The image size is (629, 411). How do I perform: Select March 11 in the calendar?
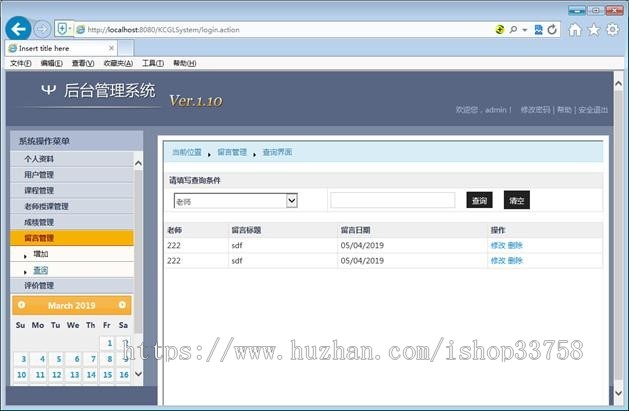pos(40,375)
